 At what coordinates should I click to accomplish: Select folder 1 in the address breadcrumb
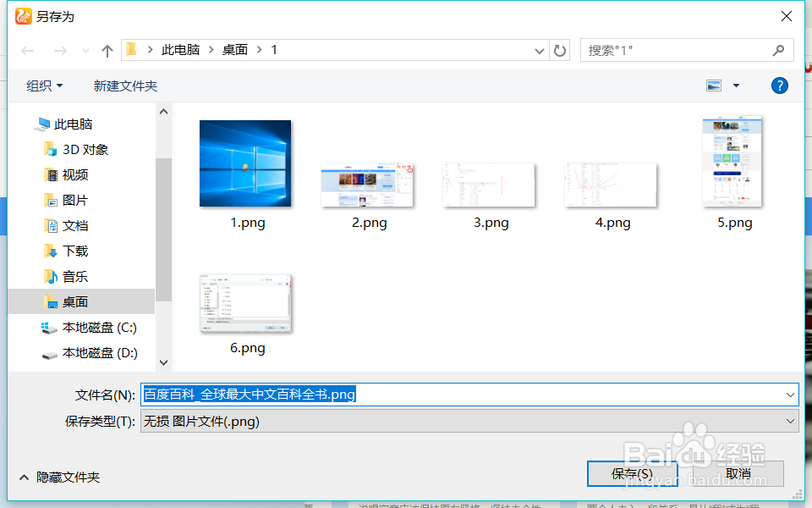pos(274,50)
